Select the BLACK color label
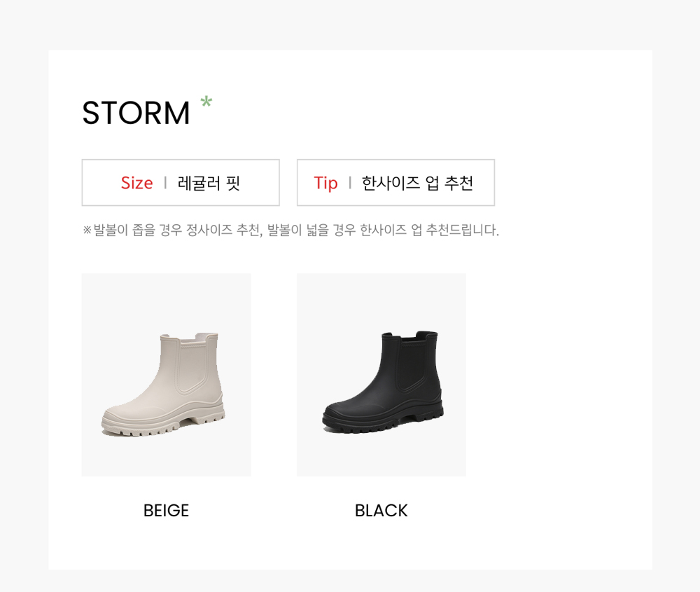The height and width of the screenshot is (592, 700). point(381,510)
